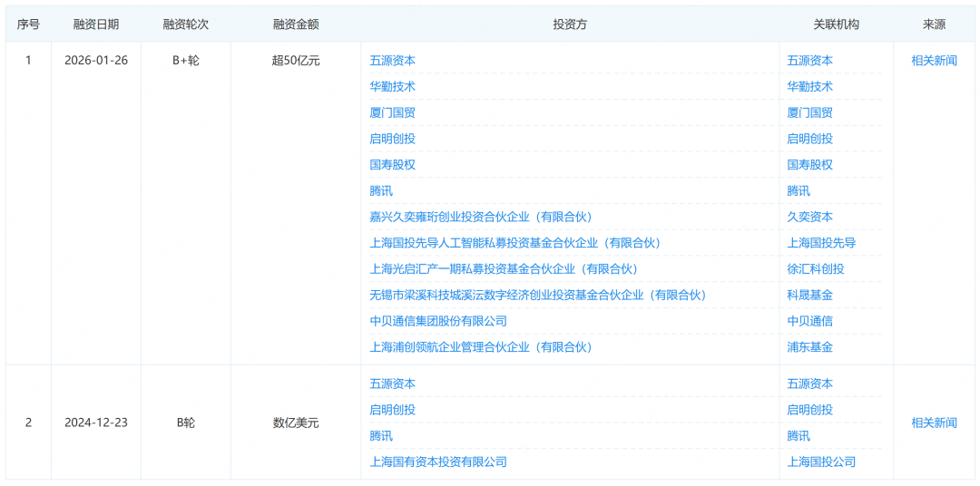The width and height of the screenshot is (980, 486).
Task: Open related institution 腾讯 in B轮 row
Action: [x=799, y=436]
